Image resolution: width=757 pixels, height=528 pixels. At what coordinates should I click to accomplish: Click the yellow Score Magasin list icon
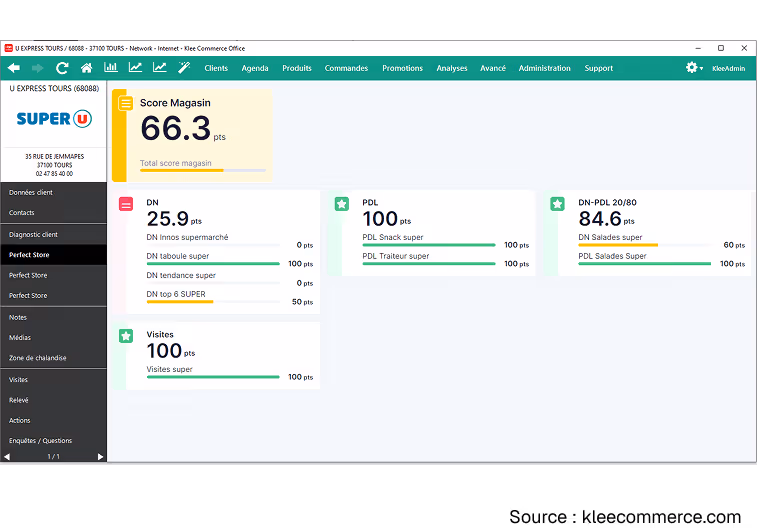(126, 103)
